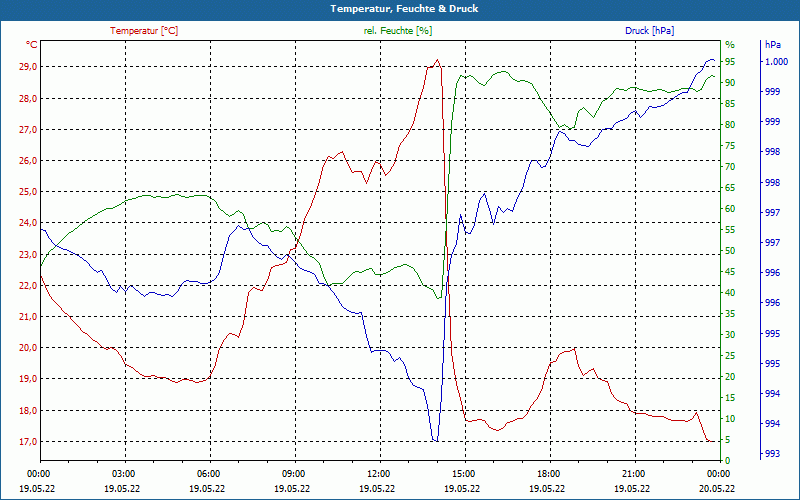Click the 10 humidity axis tick label
The image size is (800, 500).
click(730, 419)
